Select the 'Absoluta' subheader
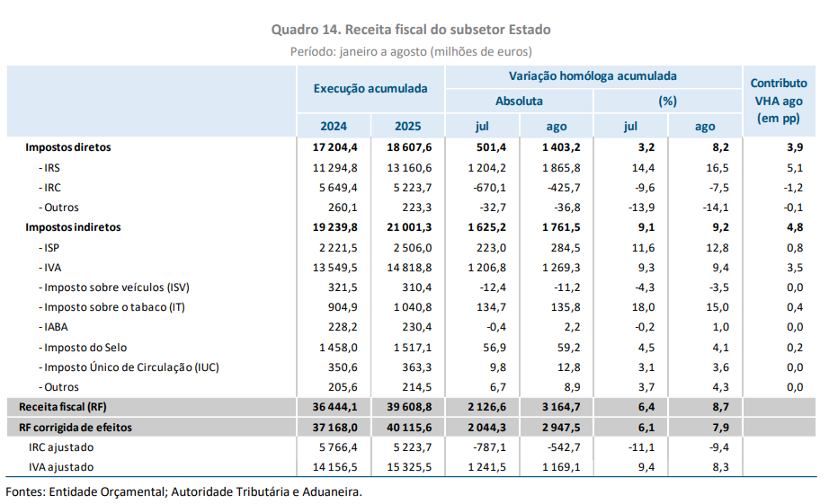The width and height of the screenshot is (829, 504). pyautogui.click(x=519, y=101)
